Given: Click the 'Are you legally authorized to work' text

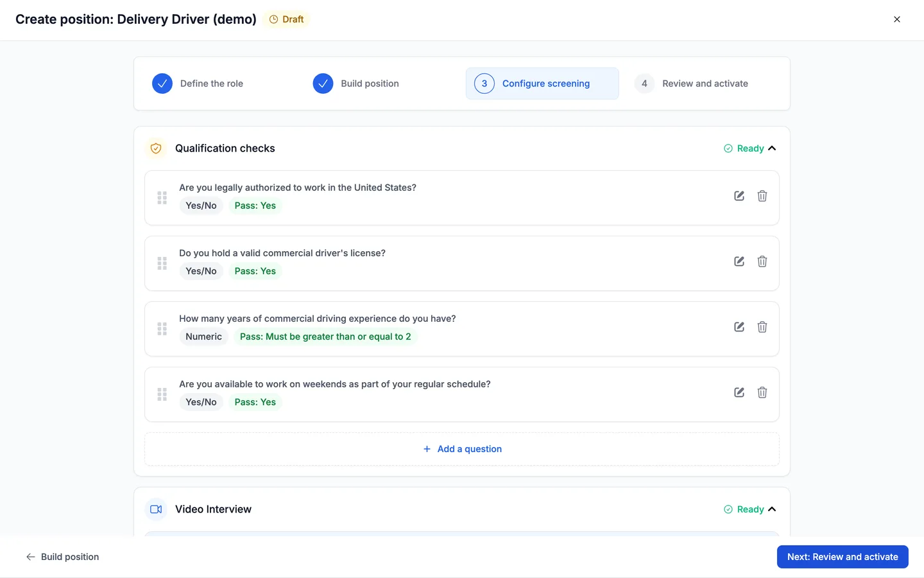Looking at the screenshot, I should pyautogui.click(x=298, y=188).
